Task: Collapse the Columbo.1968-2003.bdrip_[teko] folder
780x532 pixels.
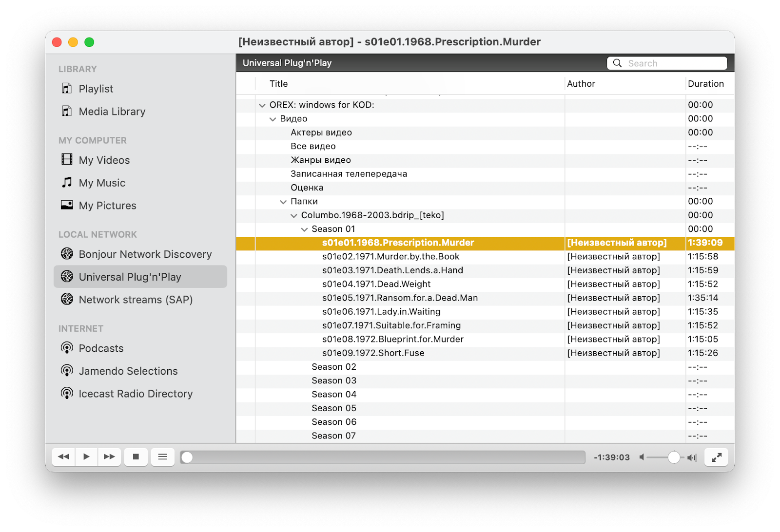Action: pyautogui.click(x=294, y=215)
